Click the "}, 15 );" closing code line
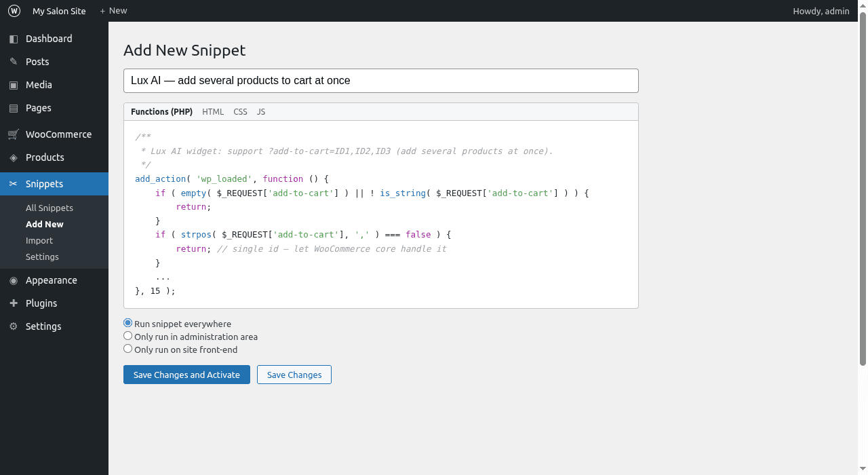868x475 pixels. (x=155, y=290)
